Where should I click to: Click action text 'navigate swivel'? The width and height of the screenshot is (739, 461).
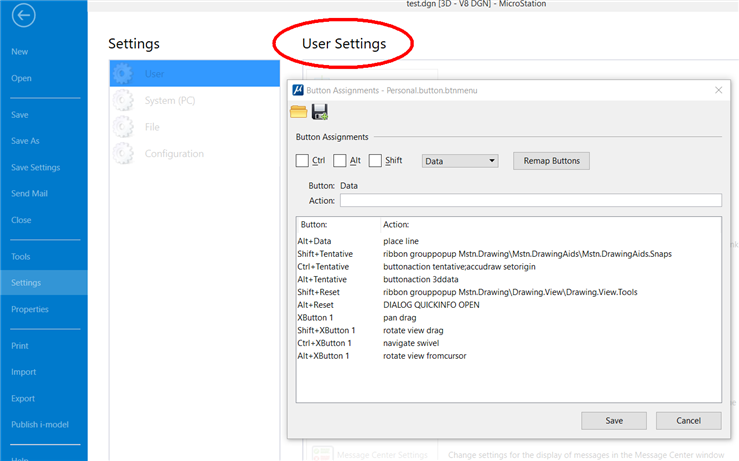(411, 343)
